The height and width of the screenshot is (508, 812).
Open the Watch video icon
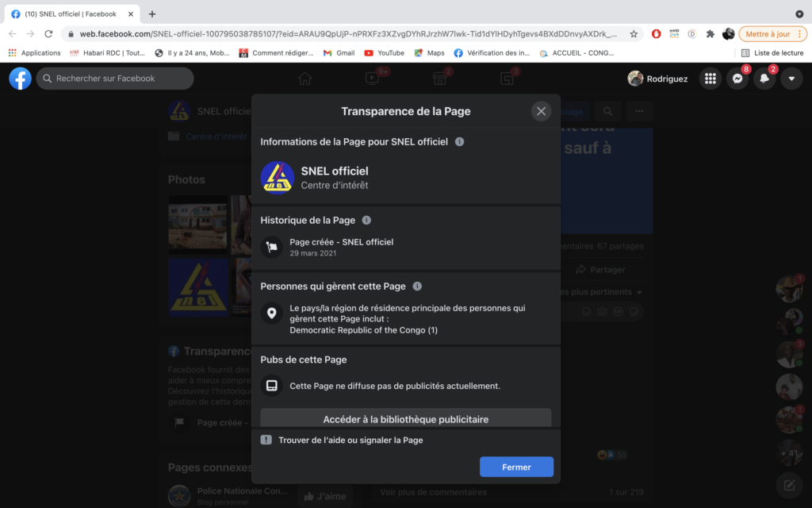coord(372,79)
